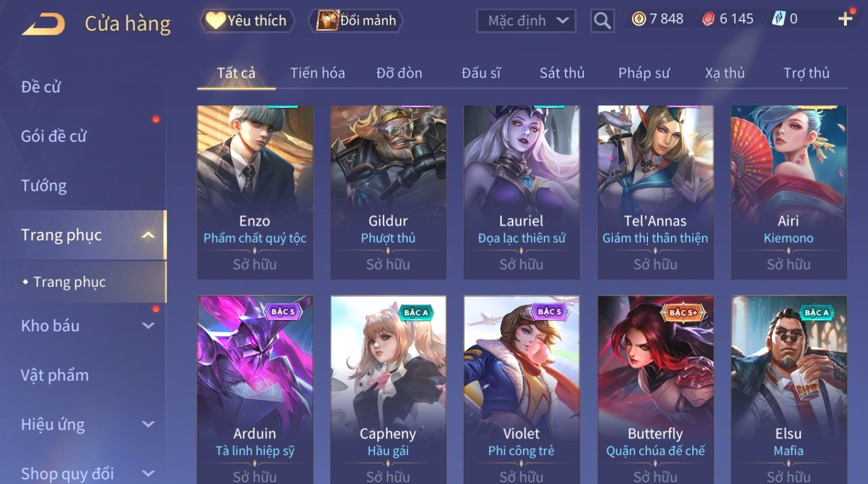868x484 pixels.
Task: Open Yêu thích favorites heart button
Action: 248,21
